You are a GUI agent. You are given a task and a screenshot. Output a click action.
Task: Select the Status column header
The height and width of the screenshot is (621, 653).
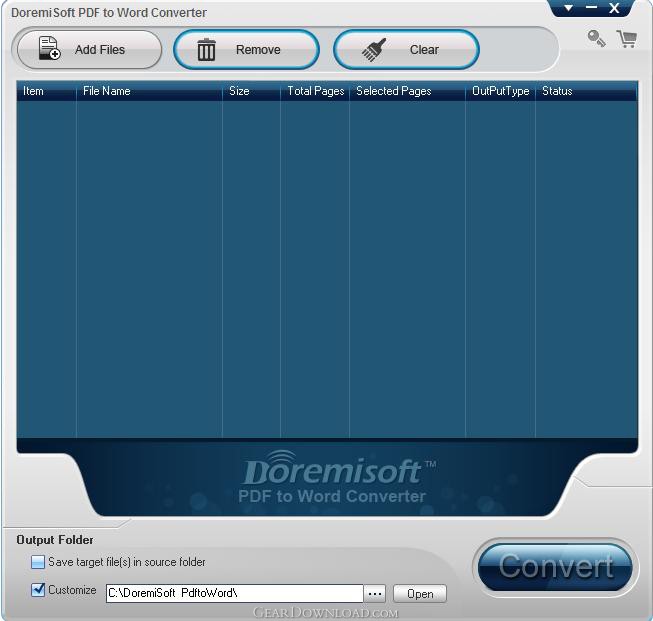pos(586,91)
